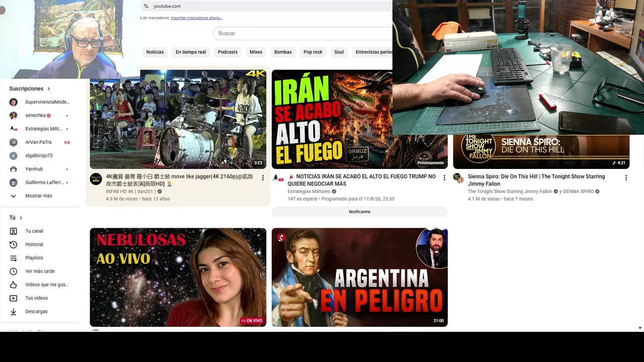
Task: Select Estrategias Milit... avatar in the subscriptions list
Action: 14,129
